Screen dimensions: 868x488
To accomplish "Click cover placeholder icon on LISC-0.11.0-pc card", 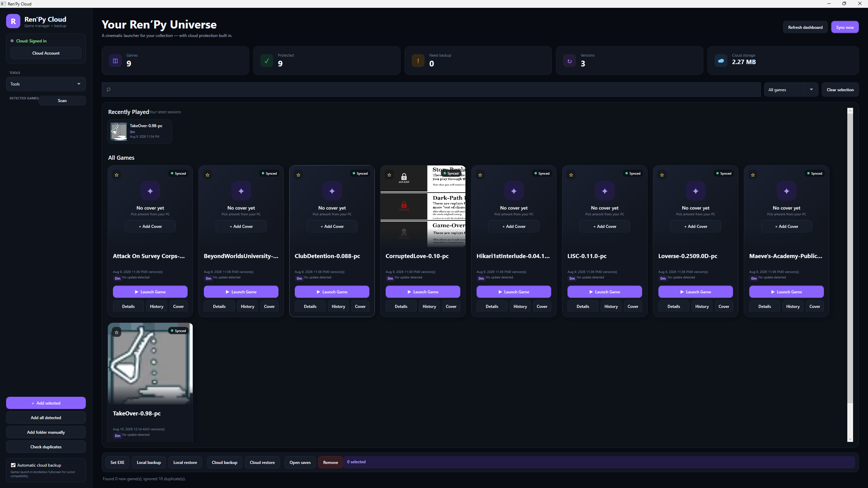I will [x=605, y=191].
